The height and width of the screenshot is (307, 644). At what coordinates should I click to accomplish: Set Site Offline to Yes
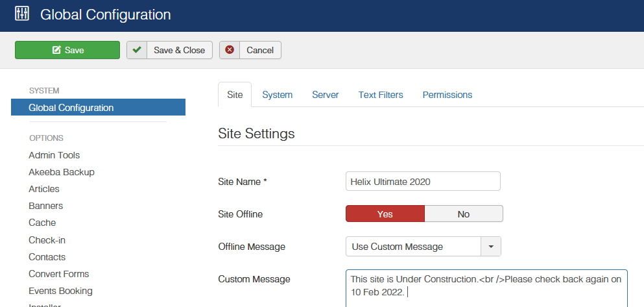pos(385,214)
